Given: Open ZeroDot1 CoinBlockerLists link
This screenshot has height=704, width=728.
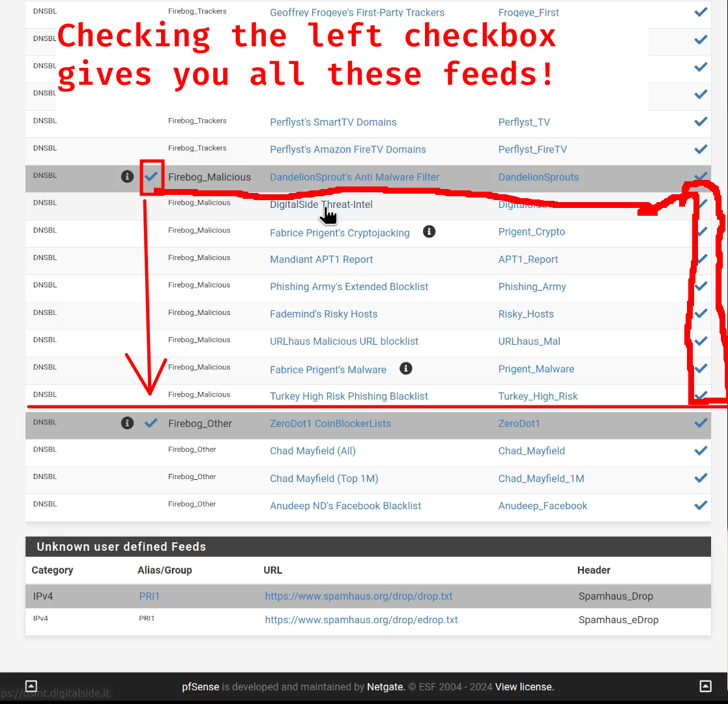Looking at the screenshot, I should 330,424.
